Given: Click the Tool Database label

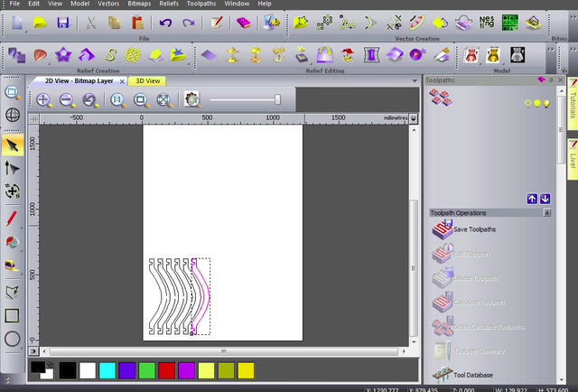Looking at the screenshot, I should [x=473, y=375].
